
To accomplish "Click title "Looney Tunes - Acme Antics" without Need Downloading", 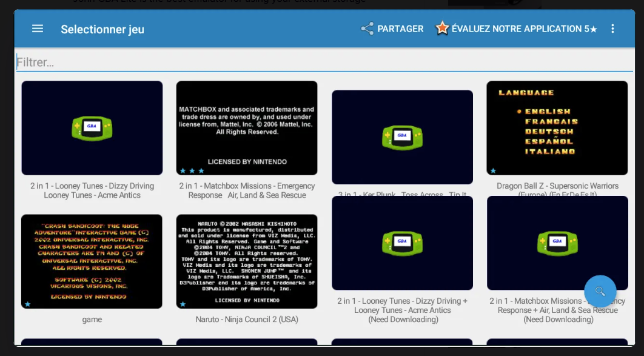I will point(92,195).
